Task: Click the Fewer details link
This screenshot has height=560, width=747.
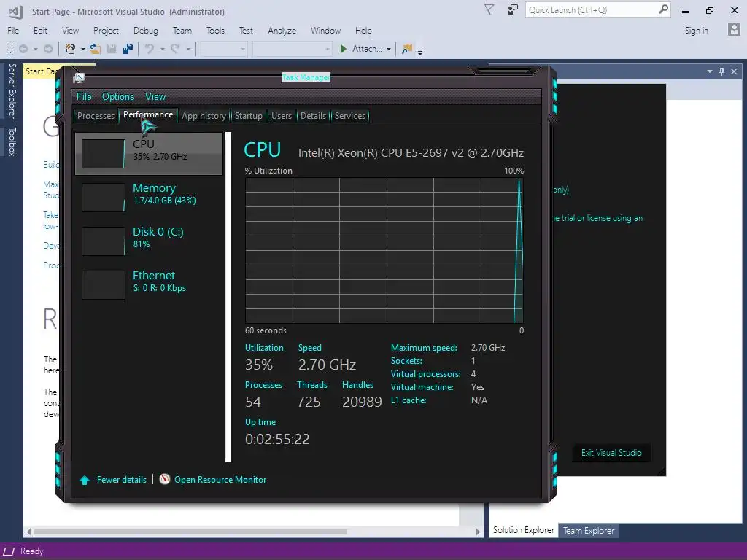Action: tap(122, 480)
